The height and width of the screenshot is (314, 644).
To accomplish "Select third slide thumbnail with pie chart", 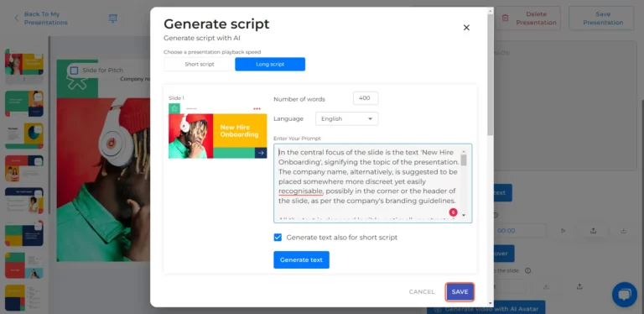I will 23,136.
